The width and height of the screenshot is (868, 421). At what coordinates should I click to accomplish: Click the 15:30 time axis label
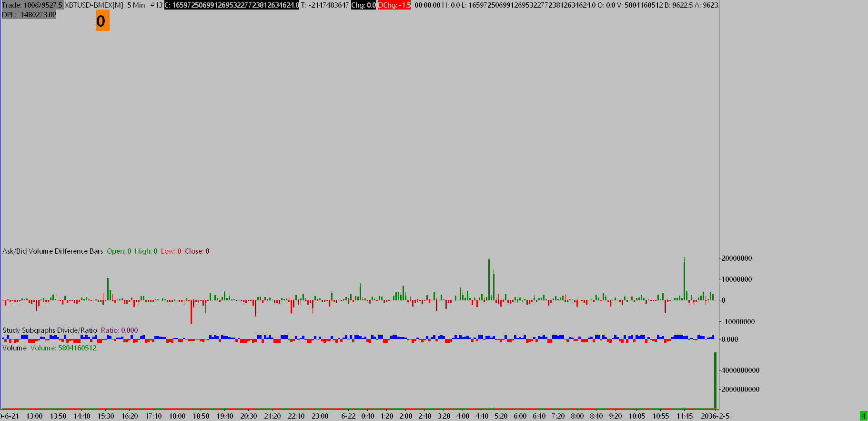tap(106, 416)
